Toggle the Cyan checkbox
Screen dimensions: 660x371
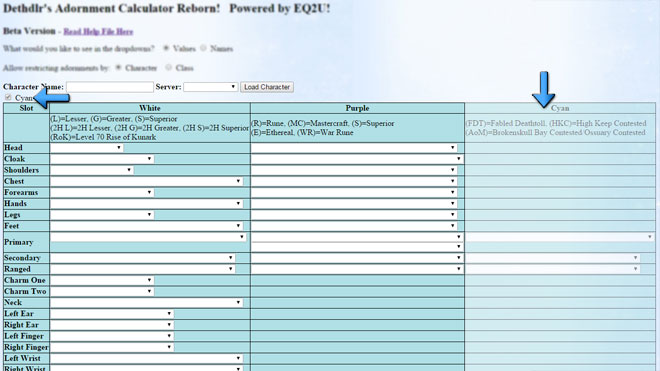[x=8, y=98]
